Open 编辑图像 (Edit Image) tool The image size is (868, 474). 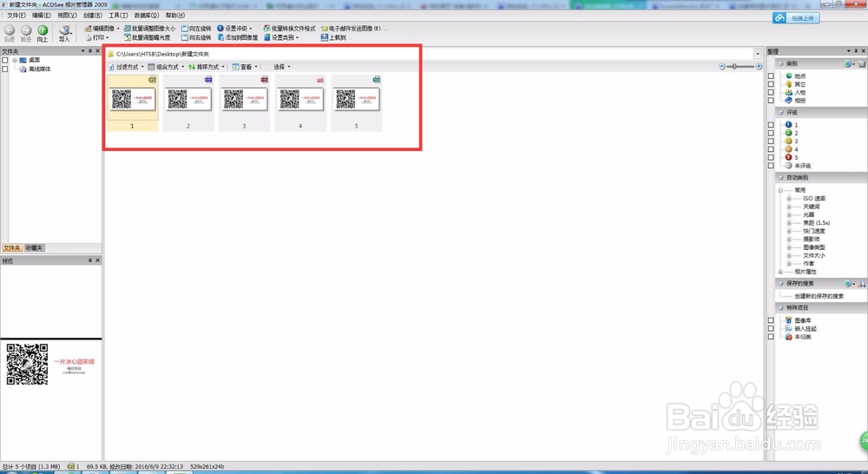click(102, 29)
